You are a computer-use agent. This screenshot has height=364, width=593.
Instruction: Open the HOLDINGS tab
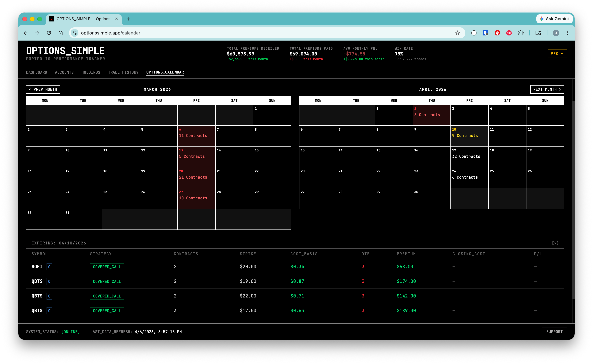click(x=91, y=72)
